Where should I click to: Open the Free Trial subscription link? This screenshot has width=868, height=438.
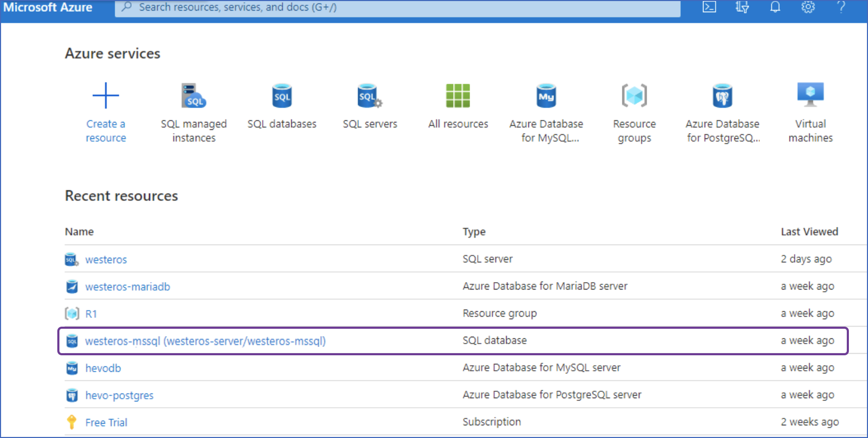[106, 423]
